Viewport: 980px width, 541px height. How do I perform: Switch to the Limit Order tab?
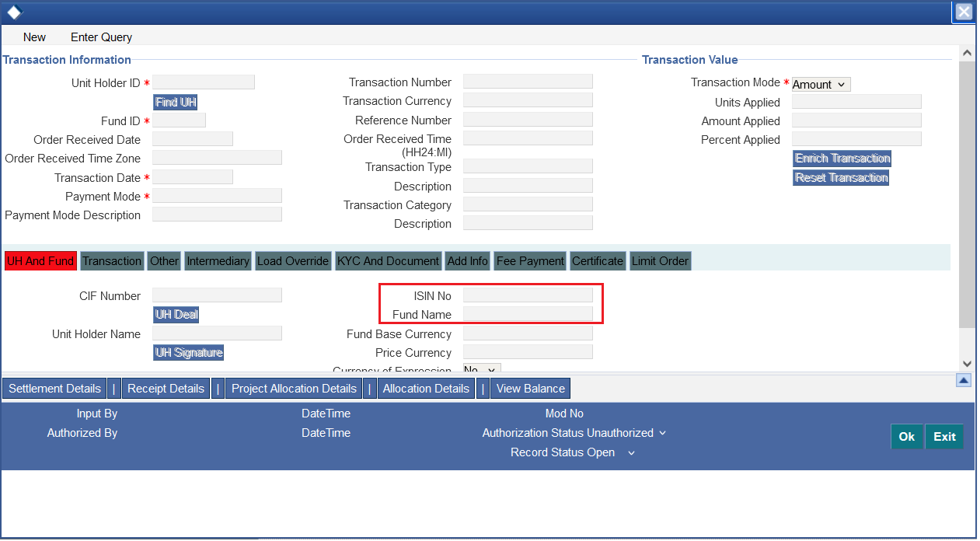(x=660, y=261)
